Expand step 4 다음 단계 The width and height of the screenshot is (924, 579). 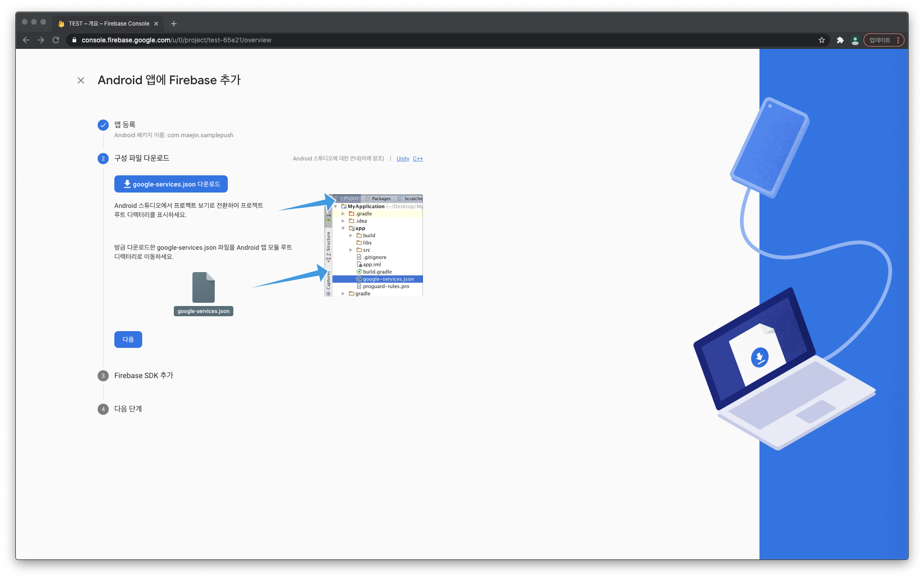click(128, 409)
